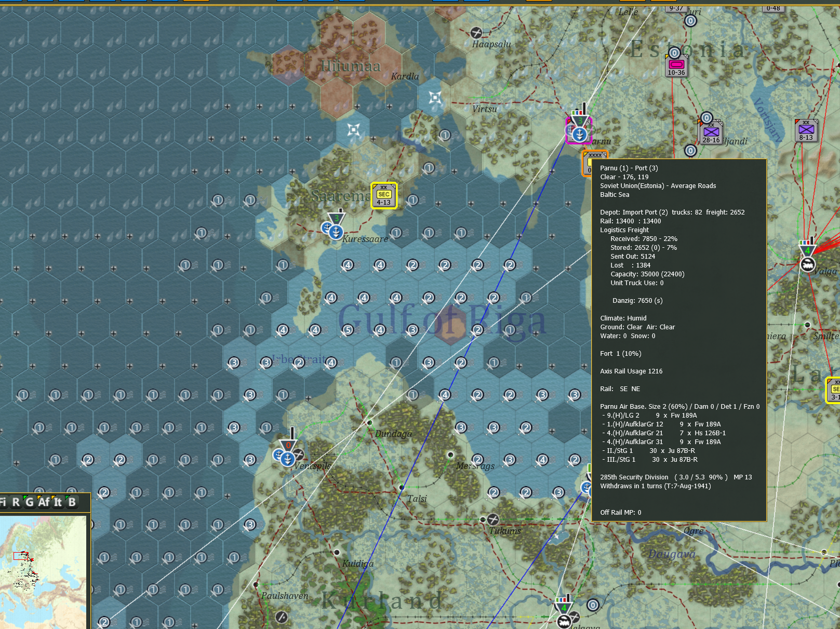Click the 'III./StG 1' air unit line
Viewport: 840px width, 629px height.
tap(650, 459)
